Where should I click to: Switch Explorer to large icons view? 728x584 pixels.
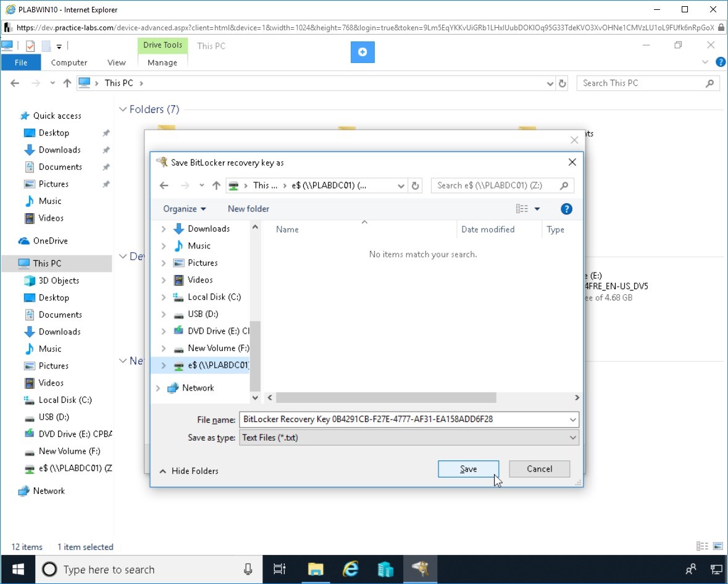[718, 546]
